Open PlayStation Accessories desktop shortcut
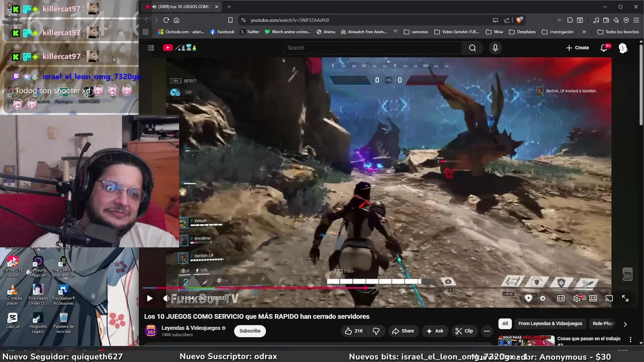644x362 pixels. tap(63, 295)
